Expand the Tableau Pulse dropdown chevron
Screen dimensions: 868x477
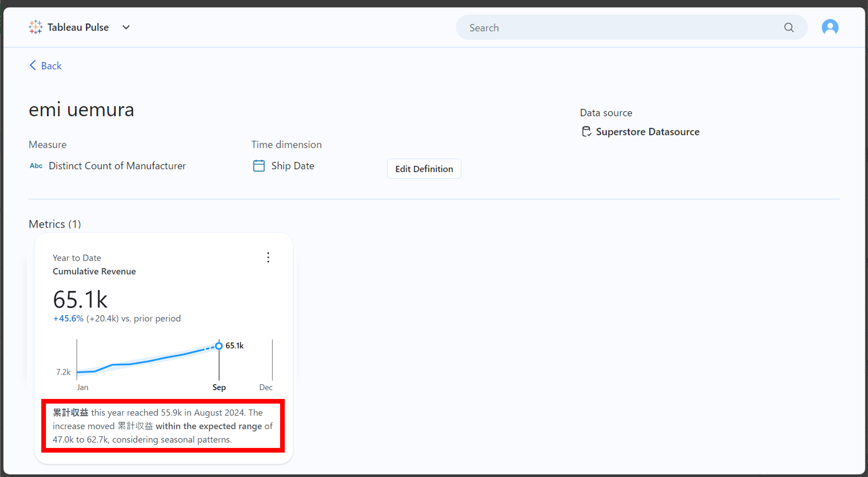click(126, 27)
